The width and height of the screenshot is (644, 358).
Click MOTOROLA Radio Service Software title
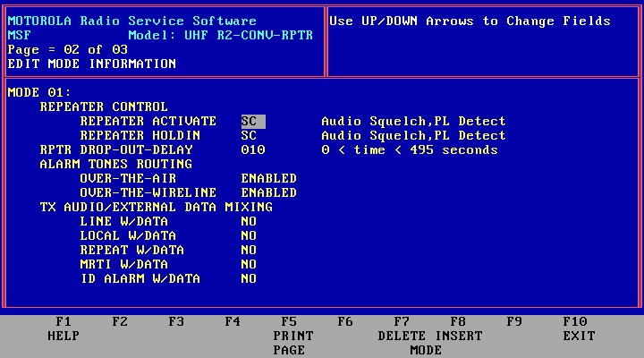[131, 21]
